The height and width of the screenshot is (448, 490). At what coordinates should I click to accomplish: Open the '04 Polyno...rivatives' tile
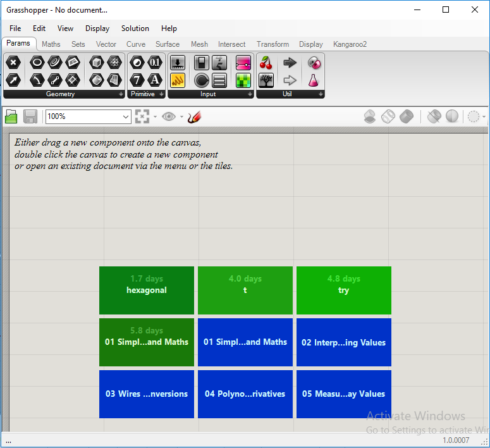[x=245, y=394]
